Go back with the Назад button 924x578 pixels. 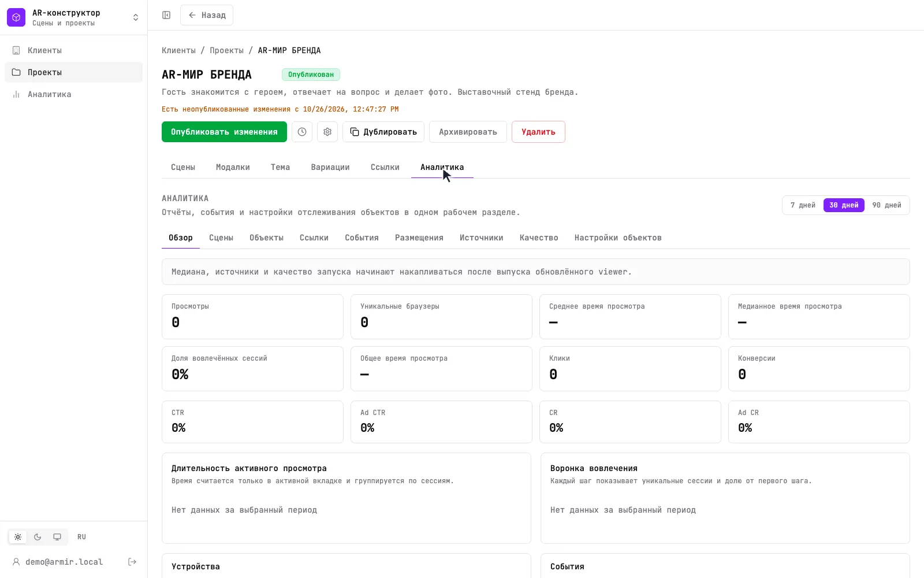point(207,15)
